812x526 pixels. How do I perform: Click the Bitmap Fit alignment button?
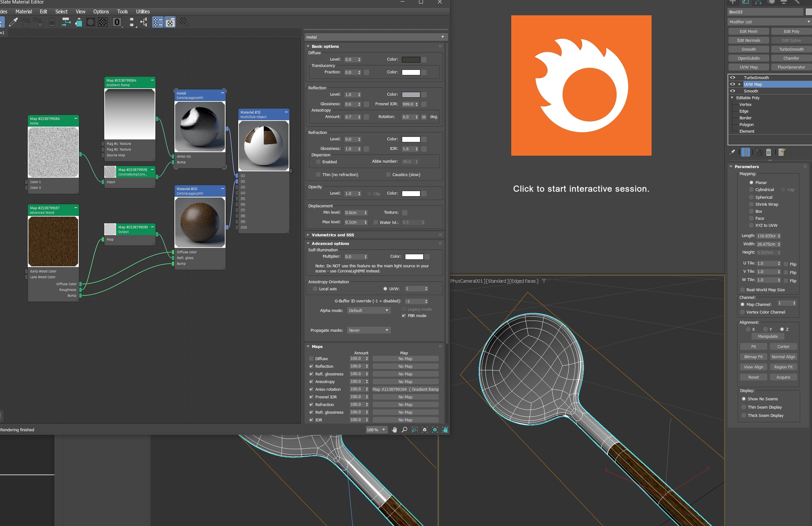tap(753, 357)
